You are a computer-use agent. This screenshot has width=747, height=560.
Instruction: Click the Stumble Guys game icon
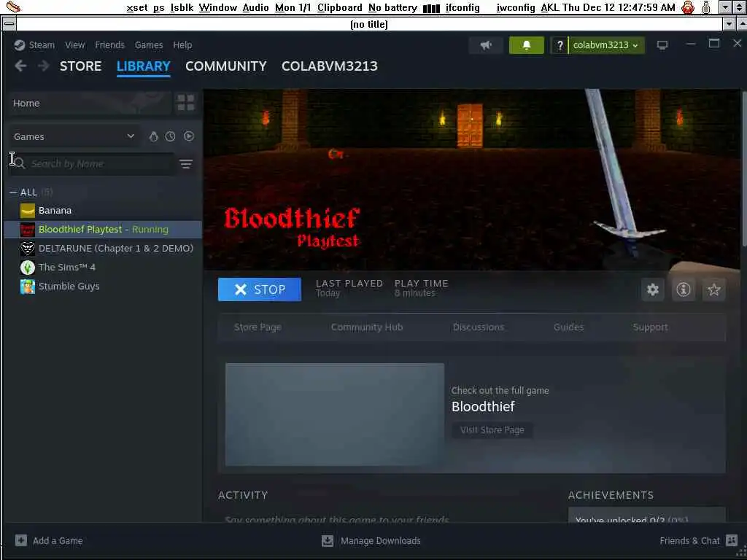click(28, 287)
